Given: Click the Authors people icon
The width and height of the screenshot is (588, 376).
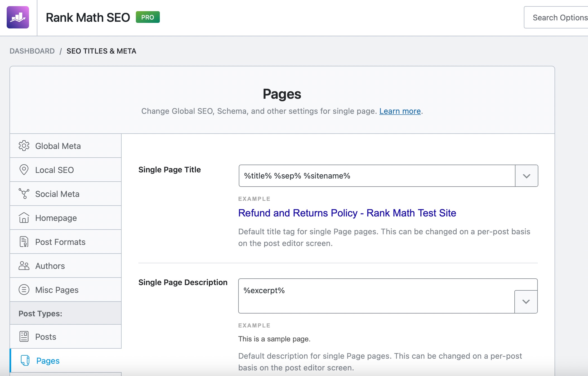Looking at the screenshot, I should pos(24,266).
